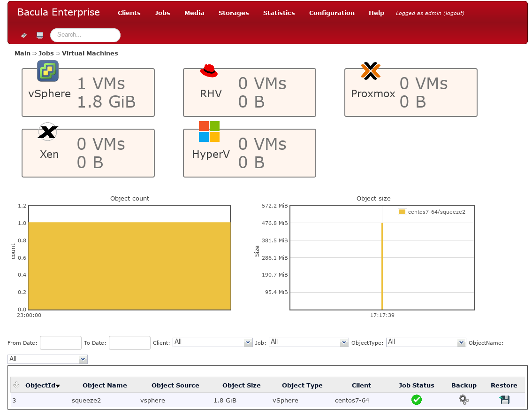Viewport: 532px width, 418px height.
Task: Open the vSphere virtual machines panel icon
Action: (47, 71)
